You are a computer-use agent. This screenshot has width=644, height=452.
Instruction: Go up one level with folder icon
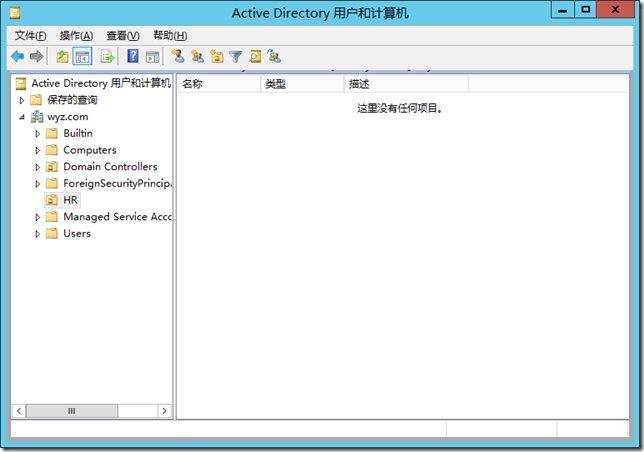[62, 56]
